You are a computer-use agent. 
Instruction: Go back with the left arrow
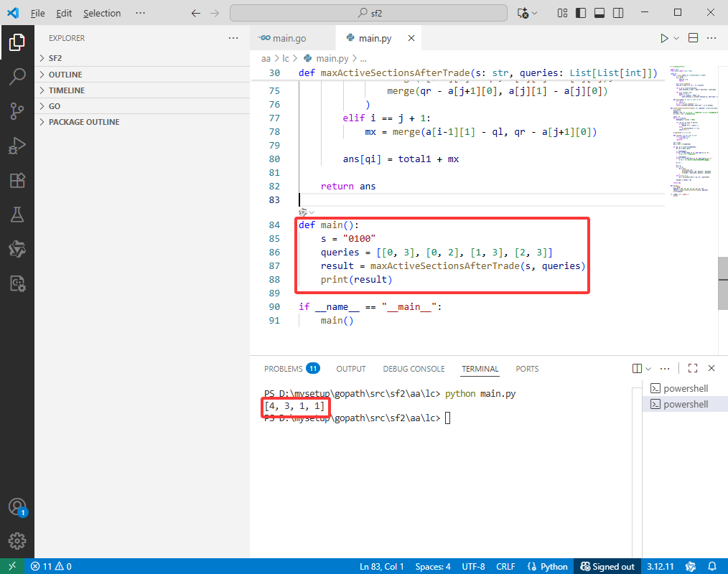click(196, 14)
